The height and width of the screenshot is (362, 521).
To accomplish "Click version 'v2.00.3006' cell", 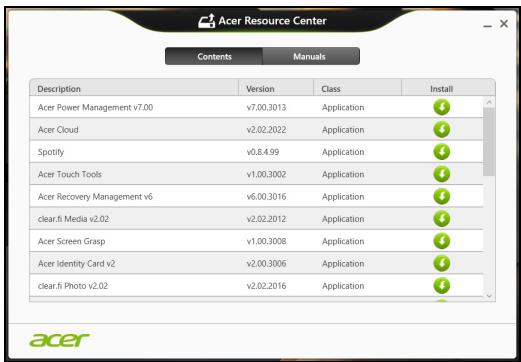I will [x=266, y=264].
